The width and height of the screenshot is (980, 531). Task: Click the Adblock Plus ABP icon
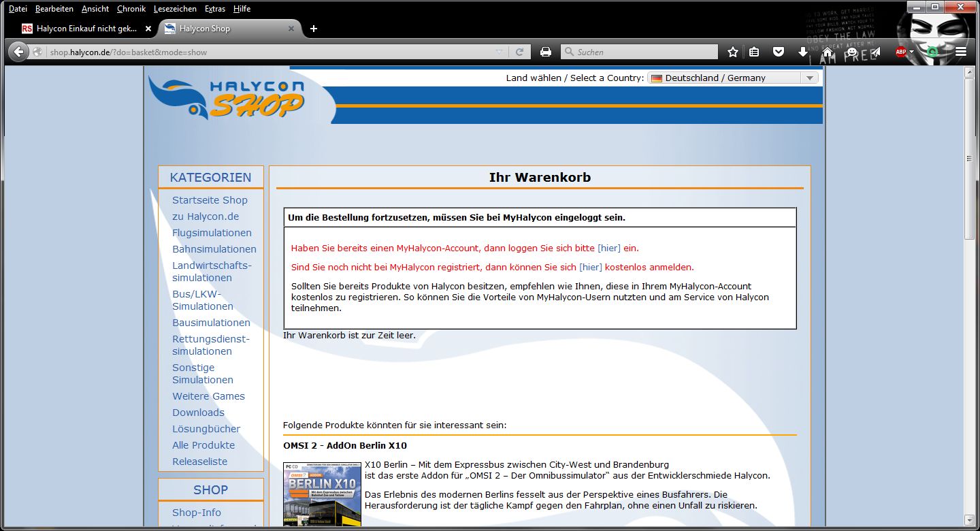[900, 52]
